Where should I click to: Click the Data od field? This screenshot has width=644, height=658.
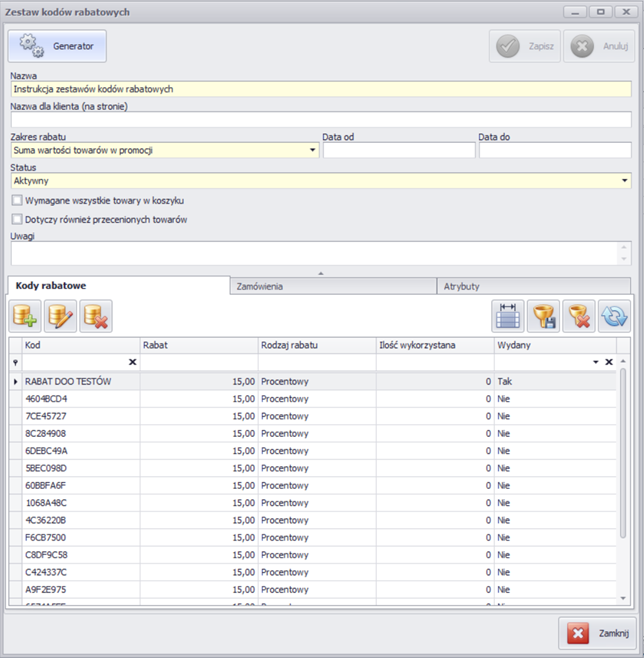pos(399,150)
